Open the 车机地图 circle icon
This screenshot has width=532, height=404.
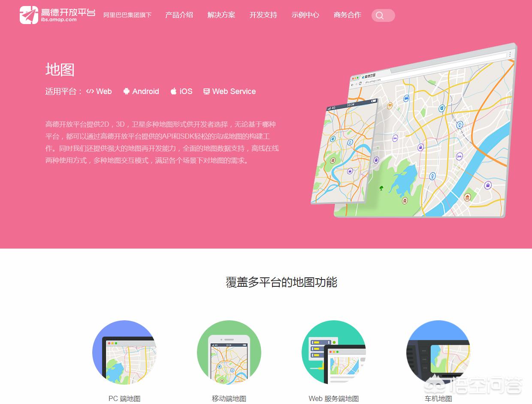pyautogui.click(x=438, y=352)
